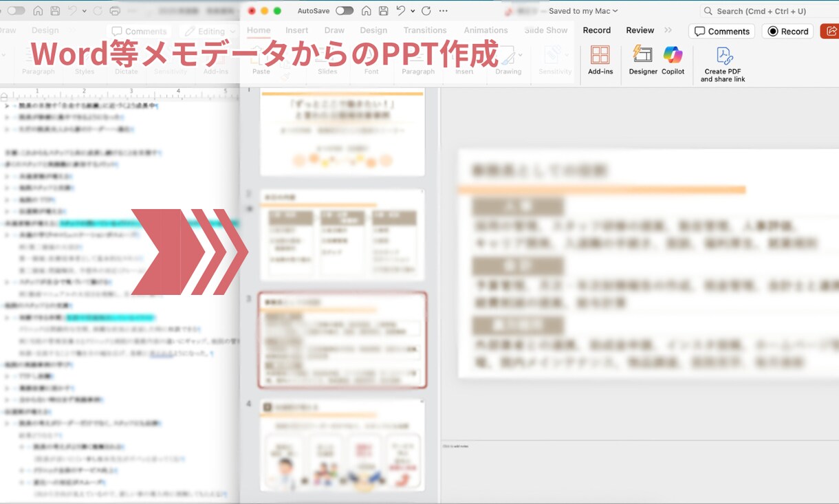
Task: Click the Record button in PowerPoint
Action: point(787,32)
